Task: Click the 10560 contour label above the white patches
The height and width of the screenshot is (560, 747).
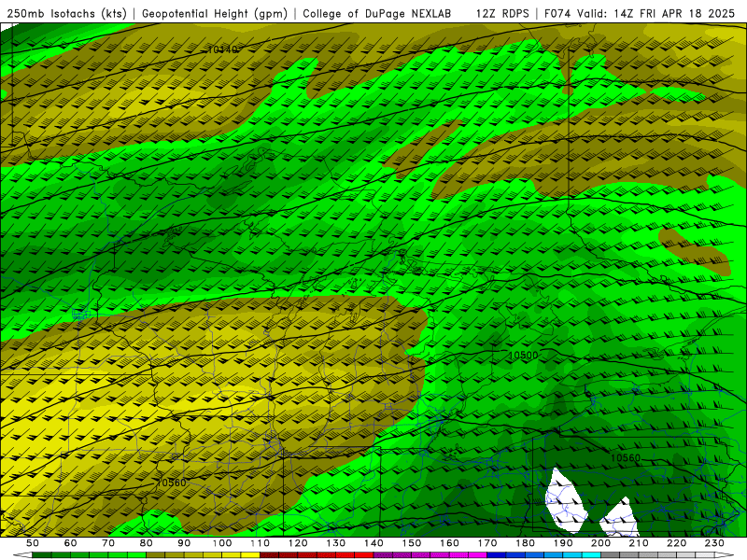Action: point(626,458)
